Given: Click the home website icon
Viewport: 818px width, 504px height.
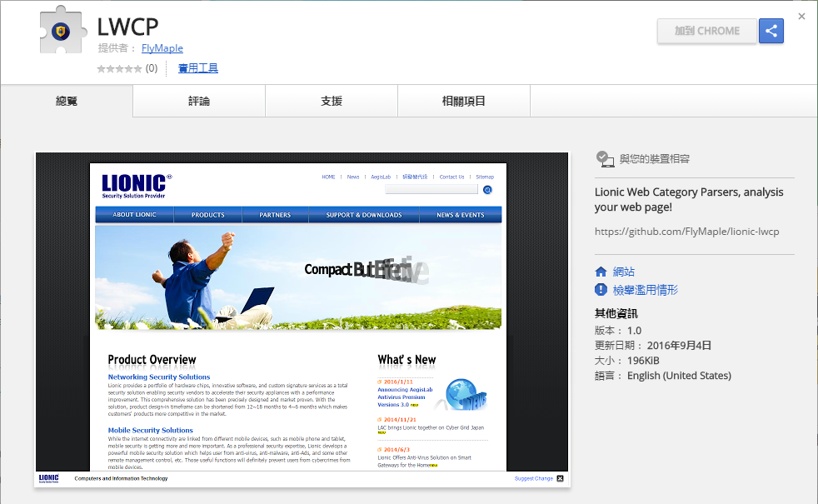Looking at the screenshot, I should [x=601, y=272].
